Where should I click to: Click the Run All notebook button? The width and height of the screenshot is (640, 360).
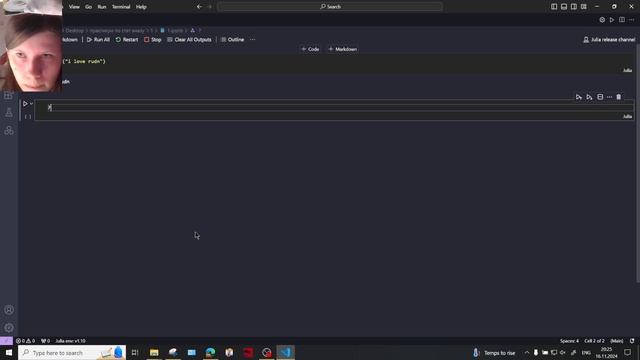click(98, 40)
